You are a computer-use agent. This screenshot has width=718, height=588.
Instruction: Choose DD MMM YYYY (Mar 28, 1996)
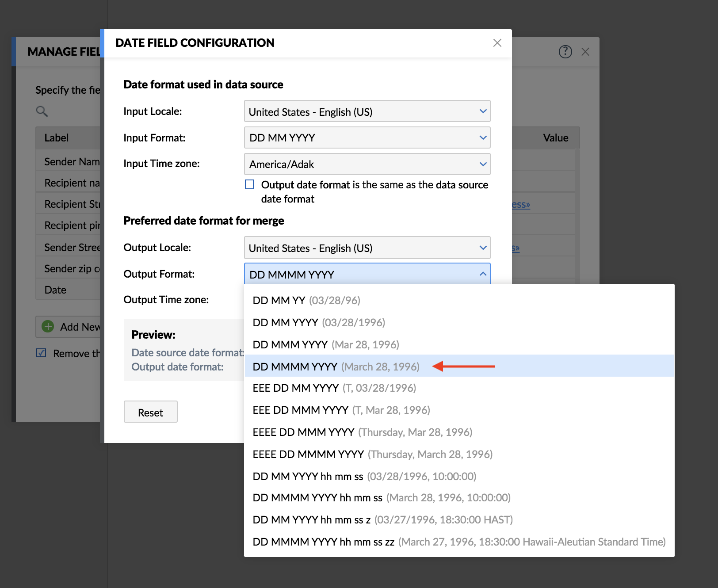pos(325,345)
